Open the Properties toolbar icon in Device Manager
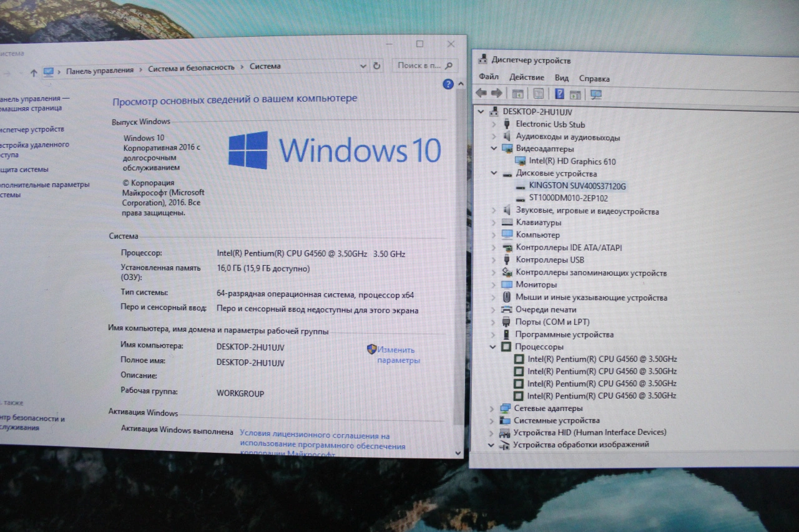 tap(538, 94)
